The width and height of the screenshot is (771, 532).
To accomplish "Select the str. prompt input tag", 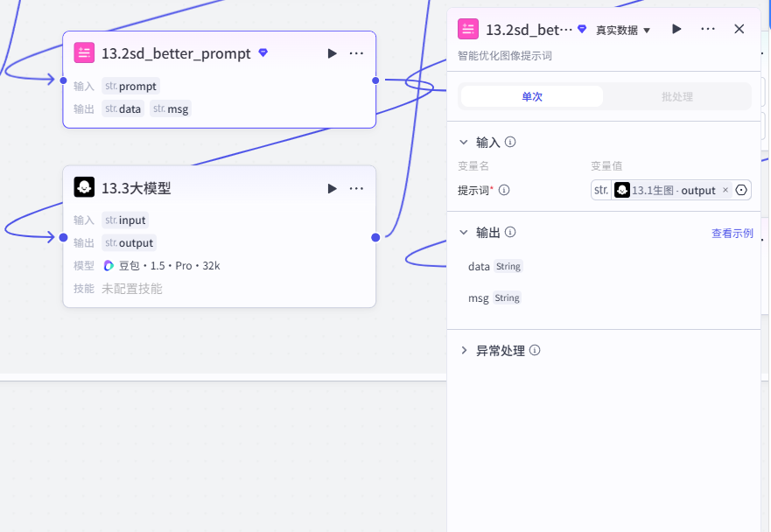I will click(130, 86).
